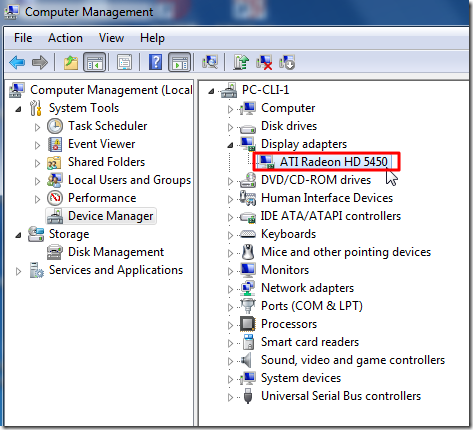The image size is (473, 430).
Task: Open the View menu
Action: 111,38
